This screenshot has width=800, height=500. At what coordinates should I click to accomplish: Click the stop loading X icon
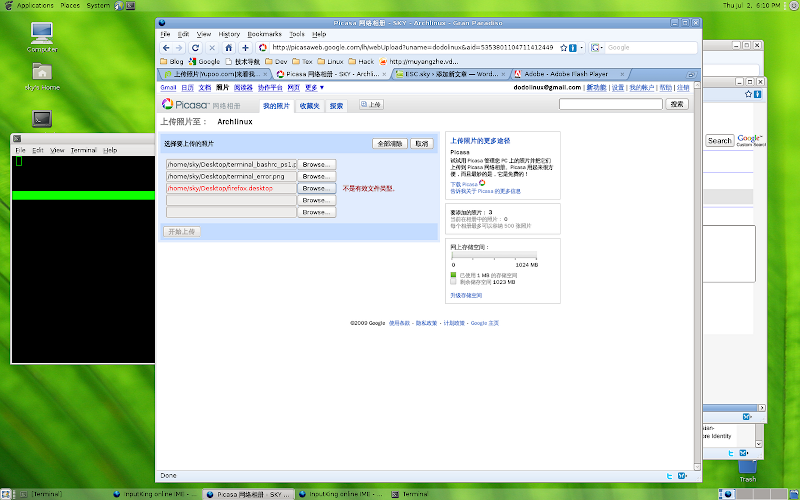click(x=212, y=47)
